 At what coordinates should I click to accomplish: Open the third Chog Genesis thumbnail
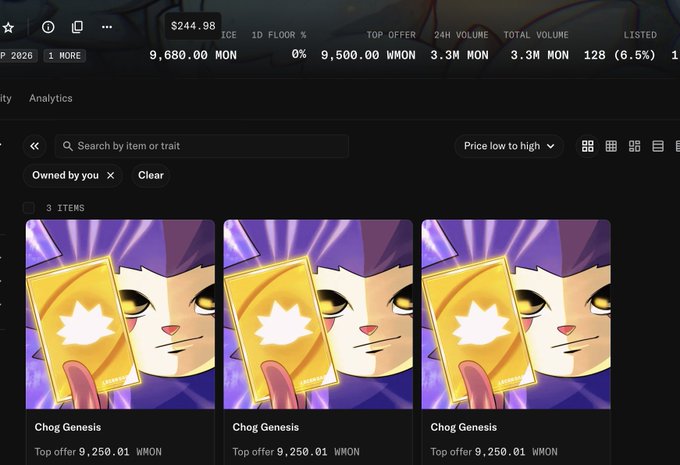pyautogui.click(x=516, y=314)
